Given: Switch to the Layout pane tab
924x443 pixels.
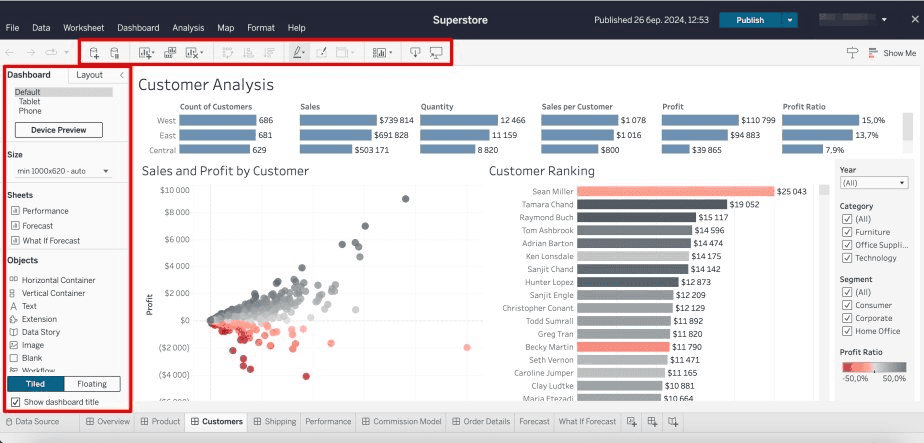Looking at the screenshot, I should (90, 75).
